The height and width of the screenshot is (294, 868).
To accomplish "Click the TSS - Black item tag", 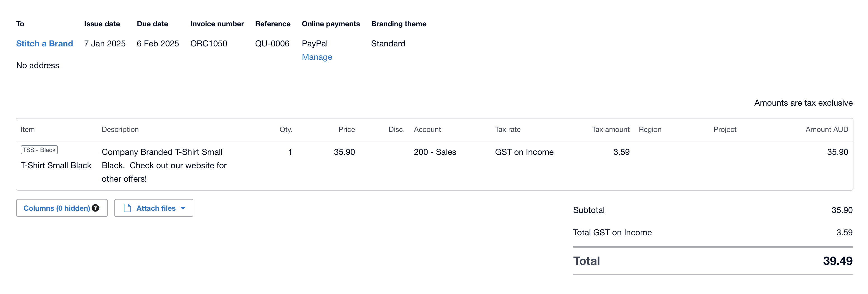I will (39, 150).
